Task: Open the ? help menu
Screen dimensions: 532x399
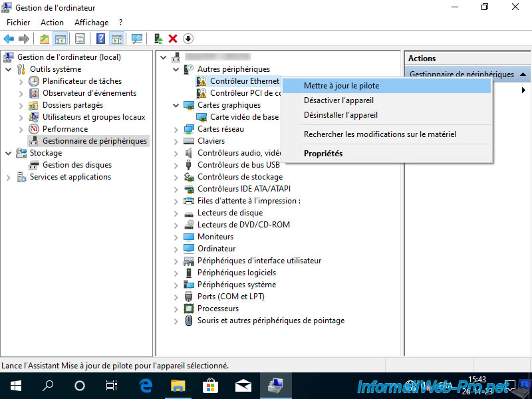Action: click(x=121, y=23)
